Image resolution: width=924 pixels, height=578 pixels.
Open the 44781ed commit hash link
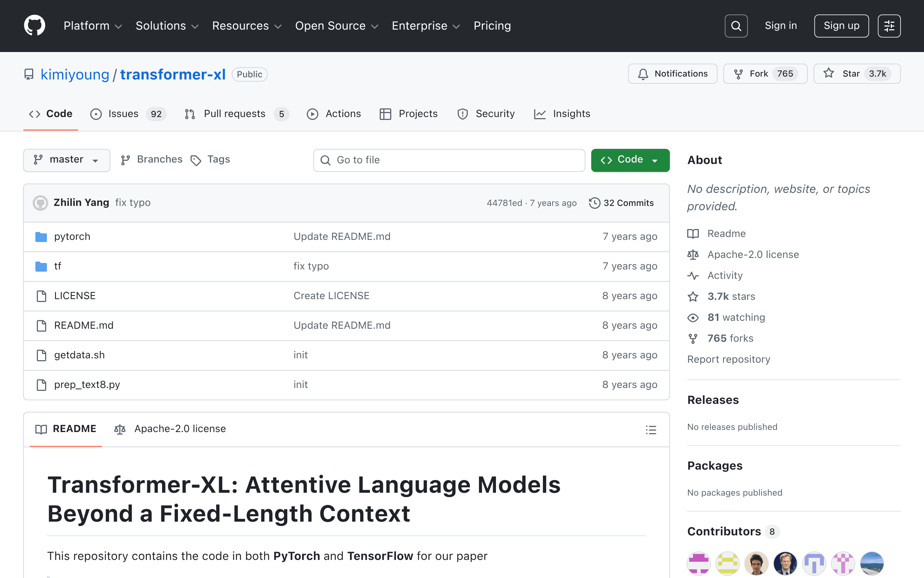tap(504, 203)
